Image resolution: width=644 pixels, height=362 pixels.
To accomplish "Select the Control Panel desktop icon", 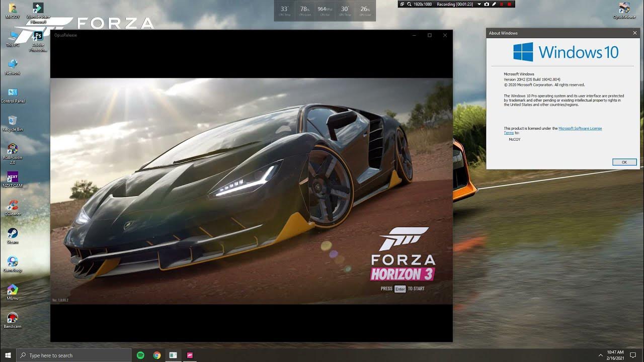I will click(x=13, y=96).
